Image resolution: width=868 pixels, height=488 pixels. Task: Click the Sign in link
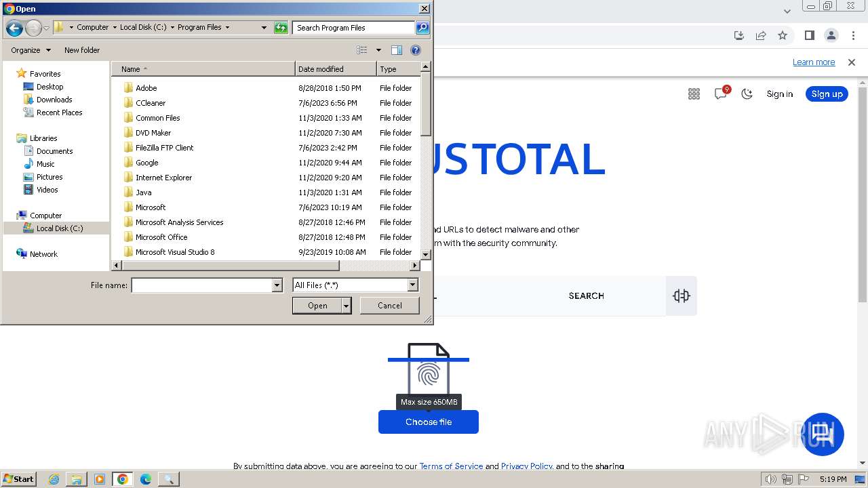click(779, 94)
